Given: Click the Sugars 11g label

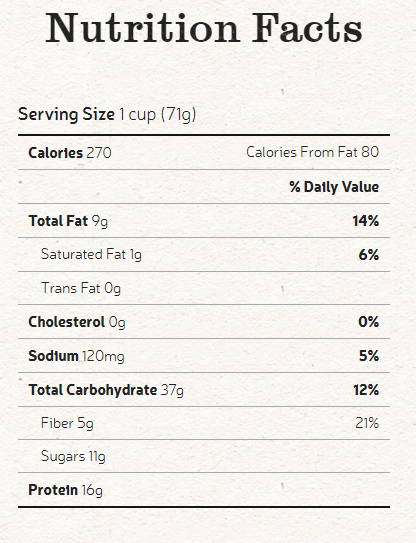Looking at the screenshot, I should [x=73, y=456].
